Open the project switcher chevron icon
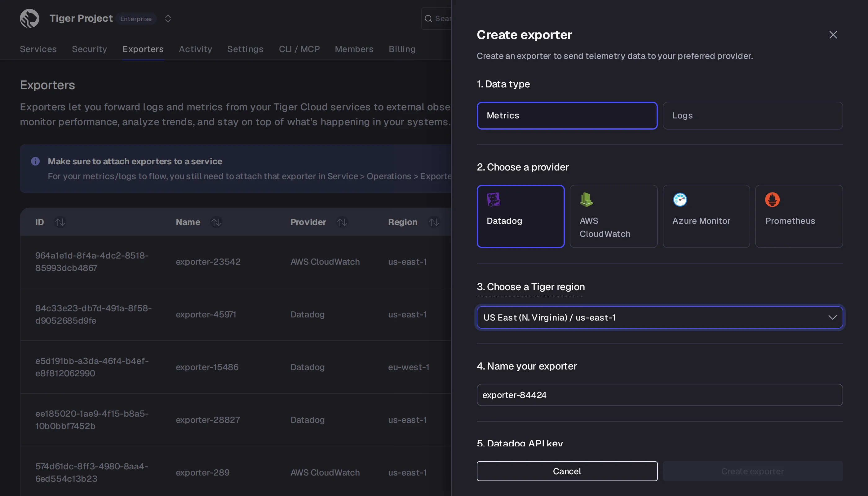868x496 pixels. pyautogui.click(x=168, y=18)
